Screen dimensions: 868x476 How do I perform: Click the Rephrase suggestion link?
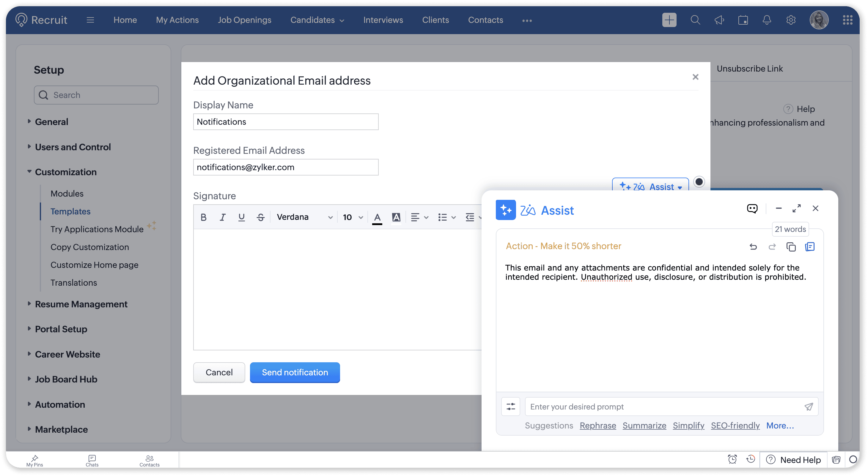(597, 426)
